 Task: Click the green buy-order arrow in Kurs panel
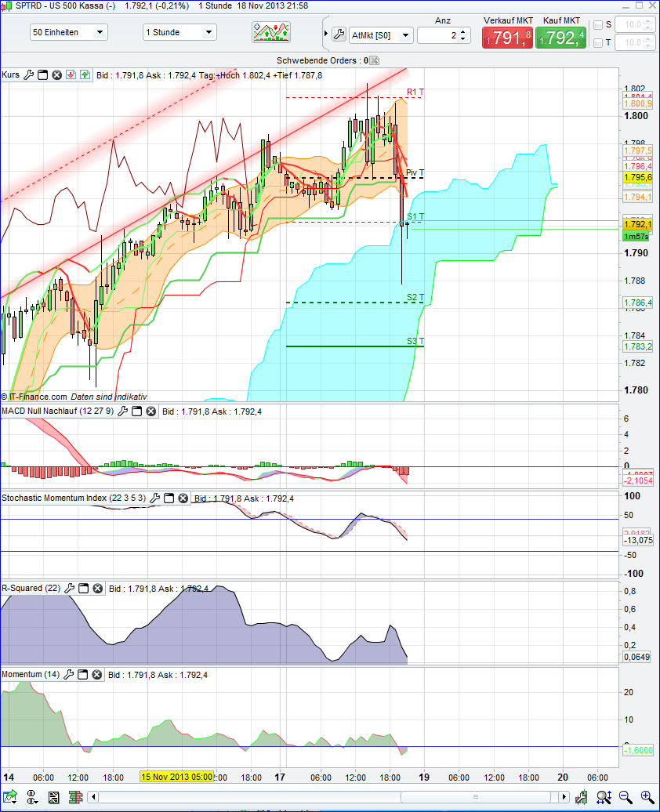[85, 74]
